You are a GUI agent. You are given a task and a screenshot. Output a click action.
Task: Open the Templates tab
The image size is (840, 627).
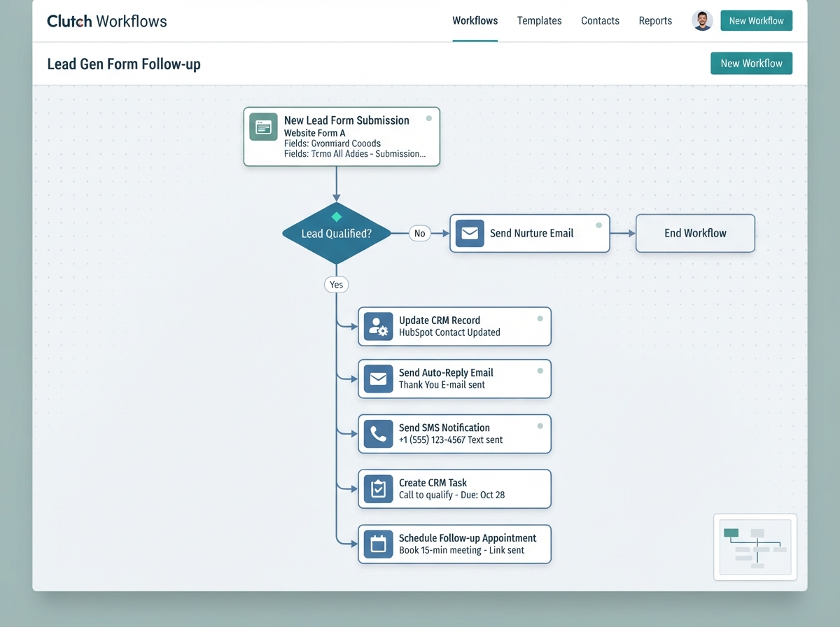point(539,20)
